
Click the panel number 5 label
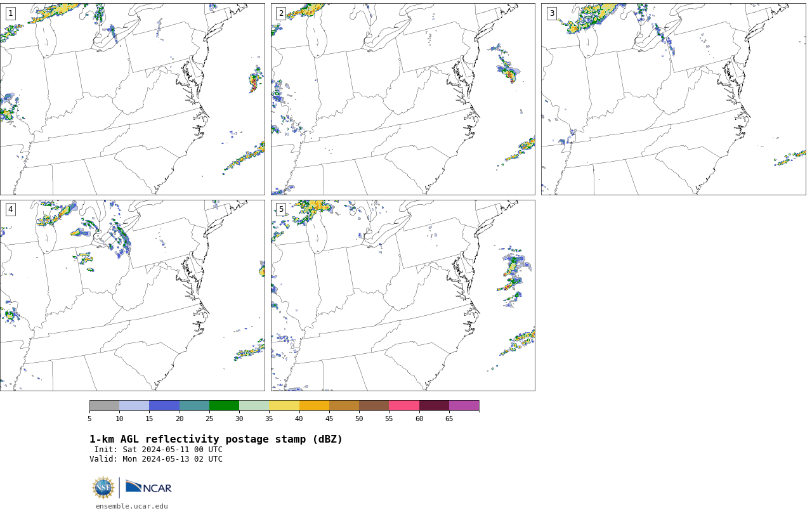(281, 209)
